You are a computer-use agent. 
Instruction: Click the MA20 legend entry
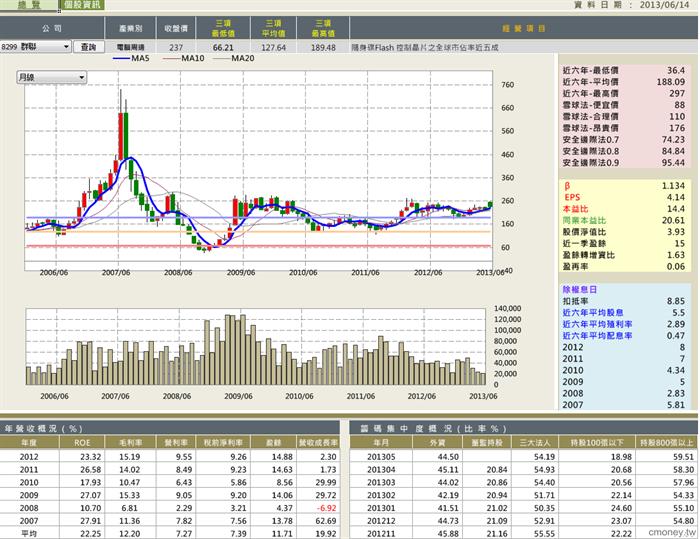coord(233,58)
